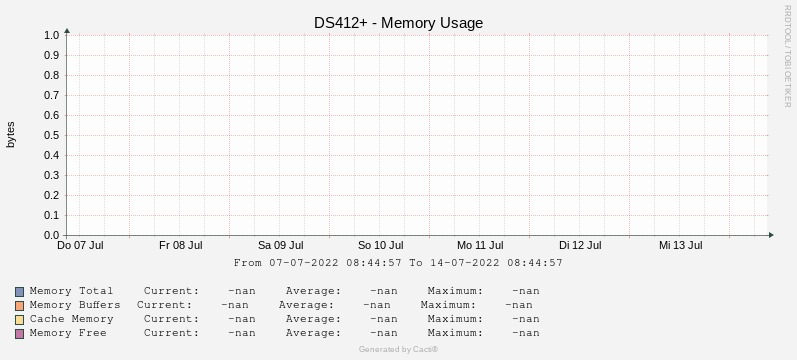Image resolution: width=797 pixels, height=360 pixels.
Task: Click the Memory Total legend label
Action: [x=71, y=291]
